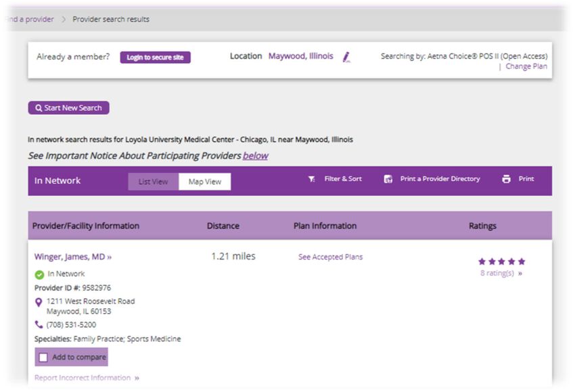Click the printer icon
This screenshot has width=575, height=392.
(506, 179)
